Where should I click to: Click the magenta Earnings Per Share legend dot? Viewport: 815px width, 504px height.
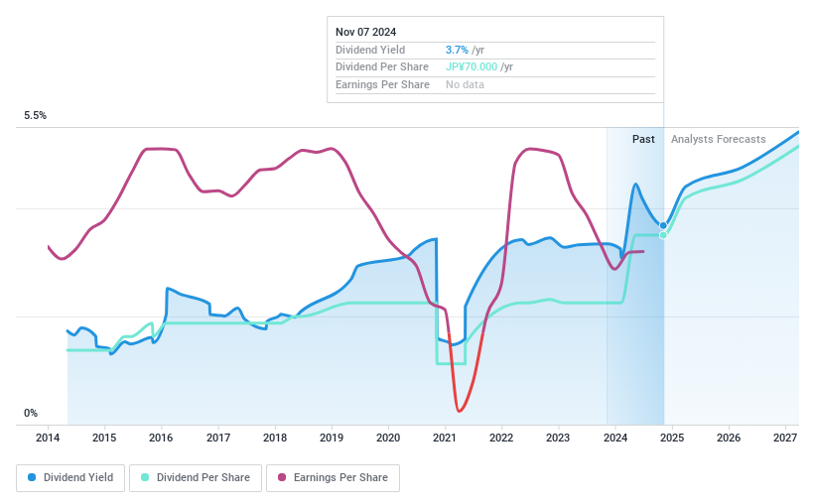[282, 477]
